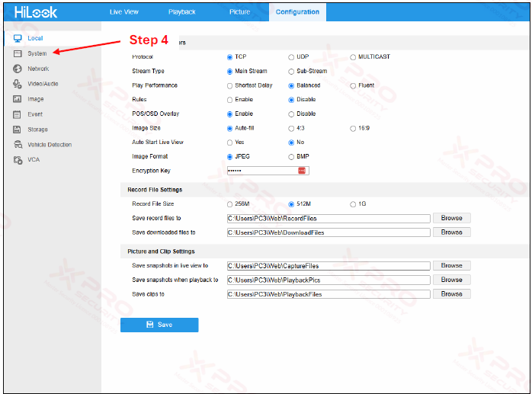Click the Storage disk icon
This screenshot has height=394, width=532.
(17, 130)
